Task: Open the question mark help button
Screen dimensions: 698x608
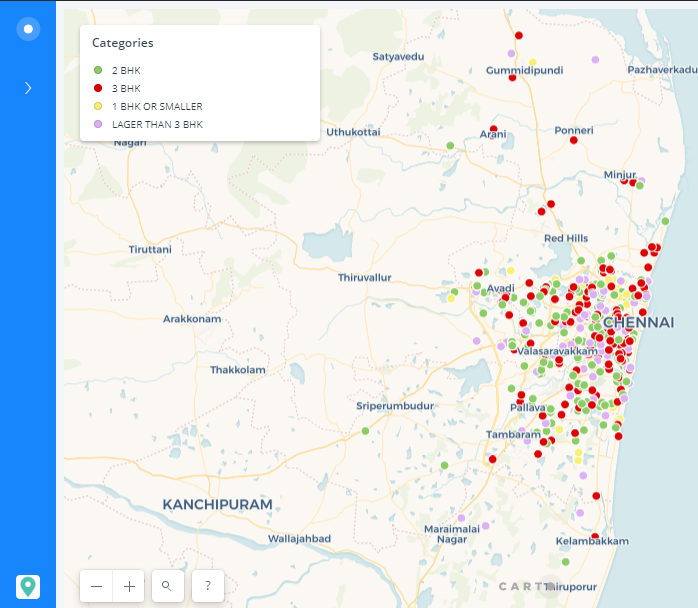Action: click(x=207, y=587)
